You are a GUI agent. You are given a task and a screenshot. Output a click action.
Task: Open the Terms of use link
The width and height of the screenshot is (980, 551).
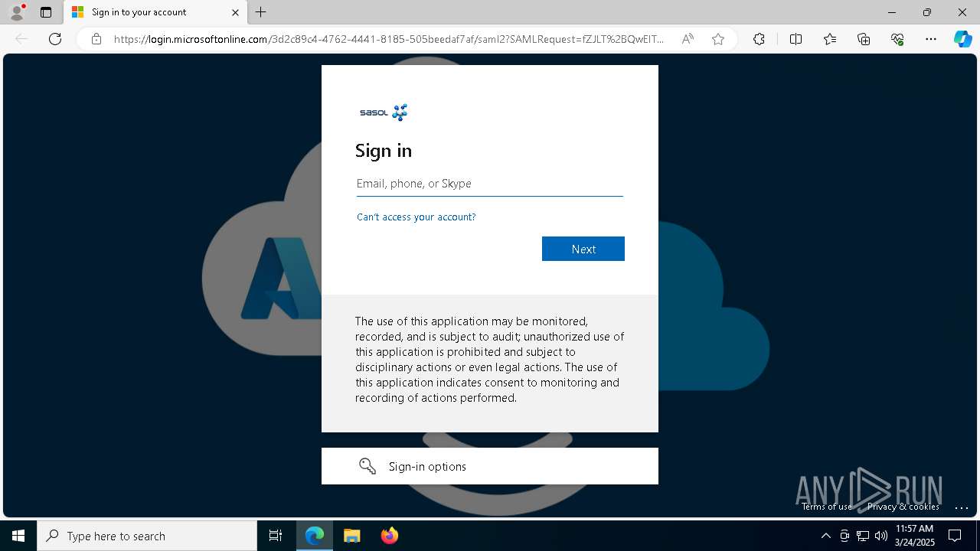click(827, 507)
